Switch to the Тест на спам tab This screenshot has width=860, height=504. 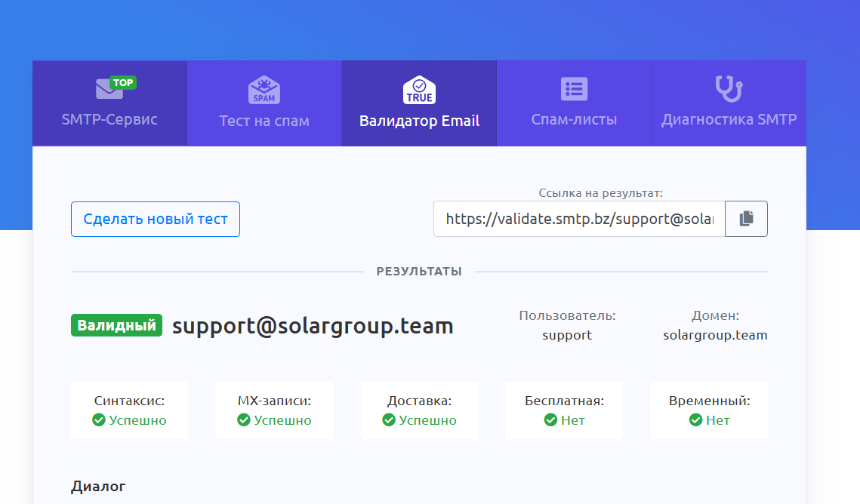click(264, 121)
